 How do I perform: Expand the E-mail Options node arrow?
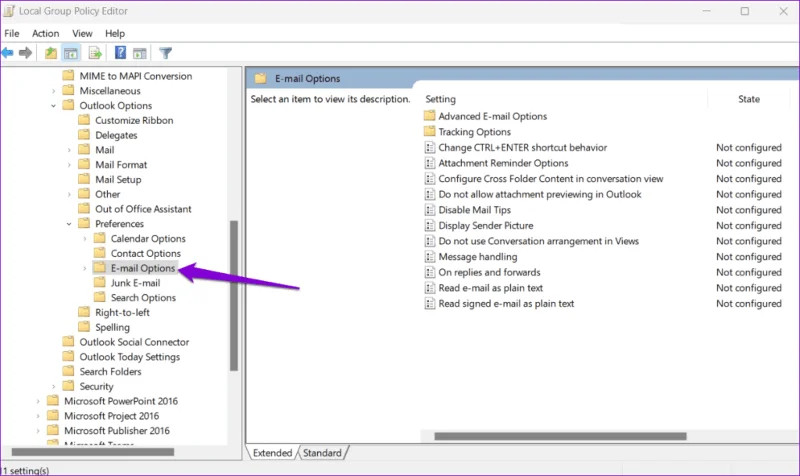pyautogui.click(x=85, y=268)
